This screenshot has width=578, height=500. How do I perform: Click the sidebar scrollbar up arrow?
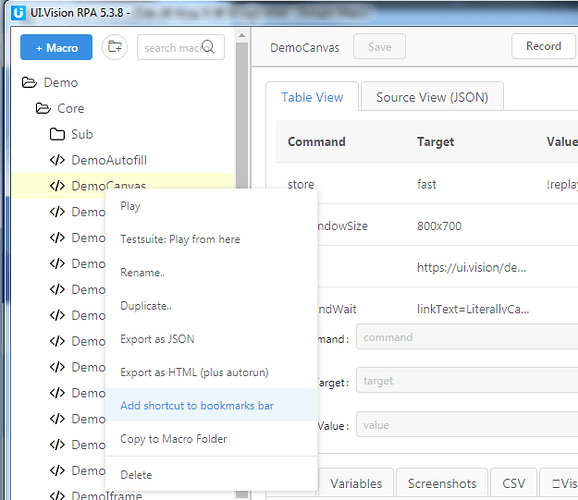coord(242,35)
